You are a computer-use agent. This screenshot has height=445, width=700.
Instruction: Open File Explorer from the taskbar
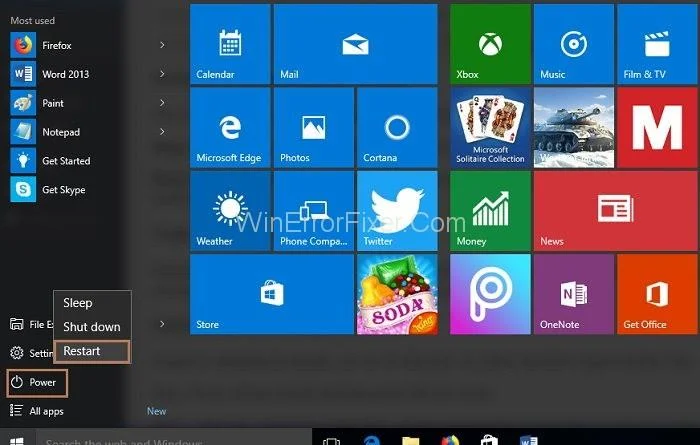(x=410, y=440)
